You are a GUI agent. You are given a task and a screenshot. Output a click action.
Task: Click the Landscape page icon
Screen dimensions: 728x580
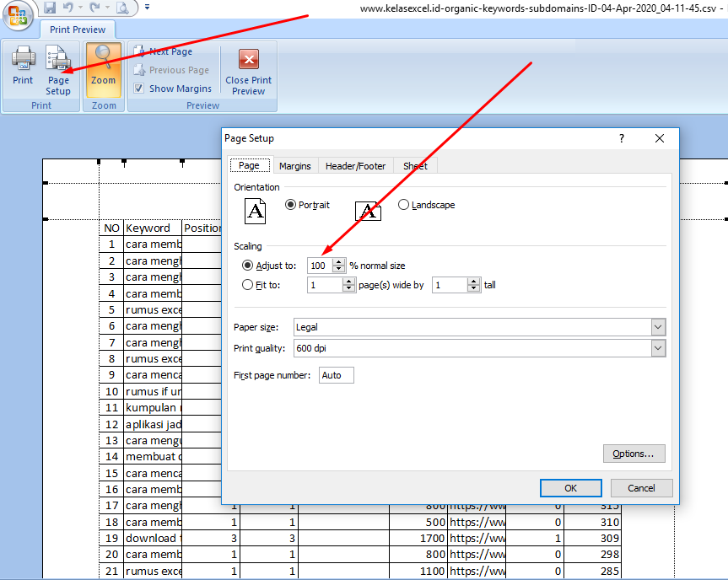pos(368,211)
